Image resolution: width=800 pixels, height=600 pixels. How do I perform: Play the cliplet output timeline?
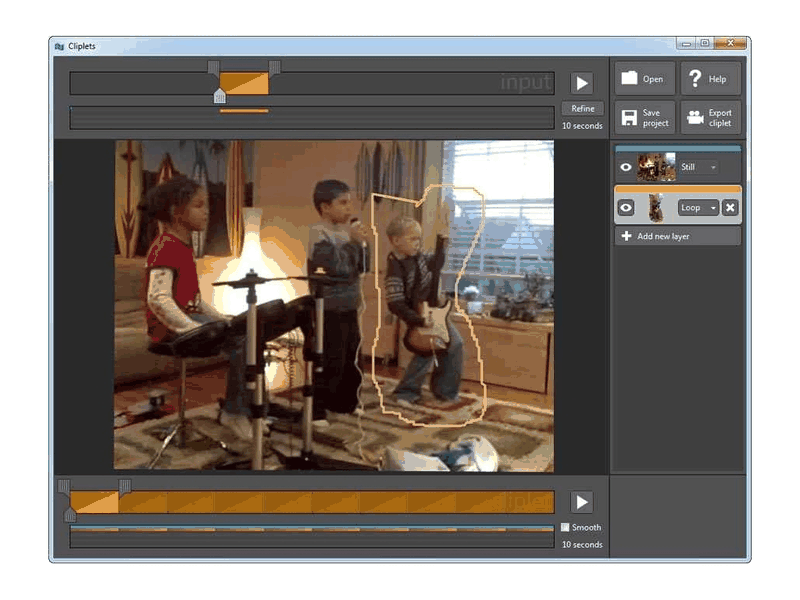coord(582,502)
